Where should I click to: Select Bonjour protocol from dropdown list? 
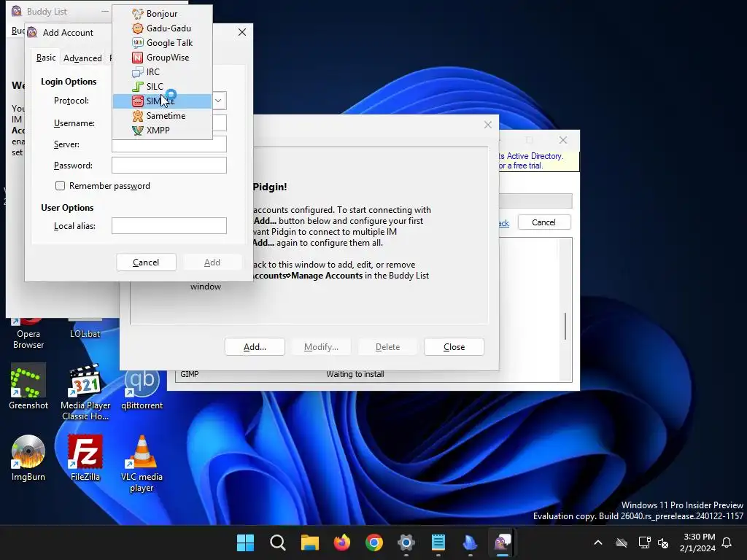tap(162, 14)
